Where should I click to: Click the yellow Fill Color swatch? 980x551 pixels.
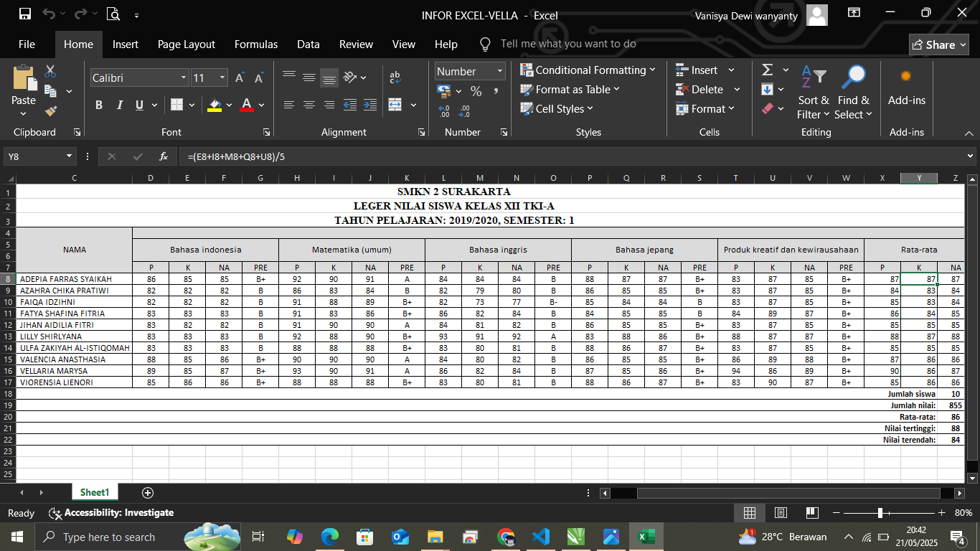pyautogui.click(x=215, y=105)
